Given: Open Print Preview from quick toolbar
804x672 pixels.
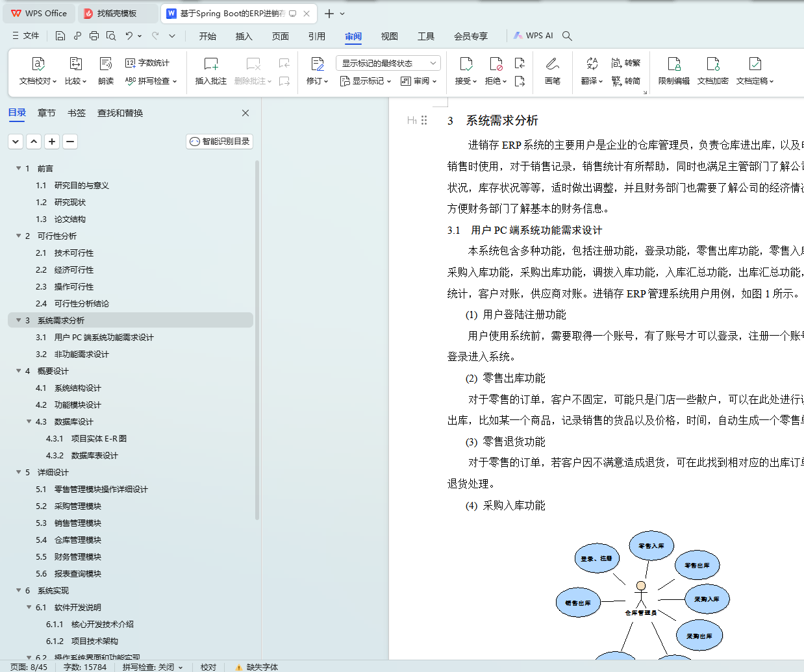Looking at the screenshot, I should 111,36.
